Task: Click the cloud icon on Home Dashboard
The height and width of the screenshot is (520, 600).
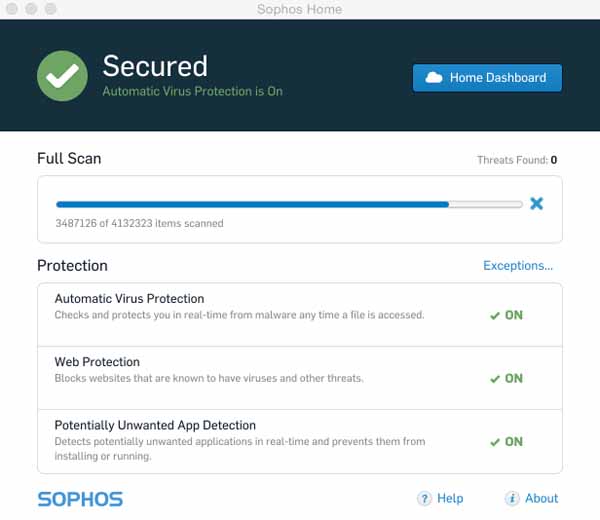Action: (434, 77)
